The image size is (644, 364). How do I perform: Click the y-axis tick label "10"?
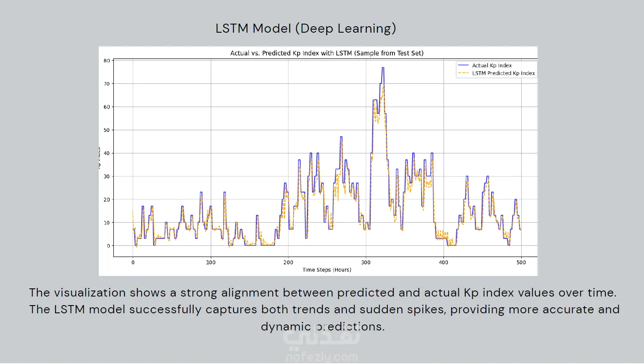[106, 223]
